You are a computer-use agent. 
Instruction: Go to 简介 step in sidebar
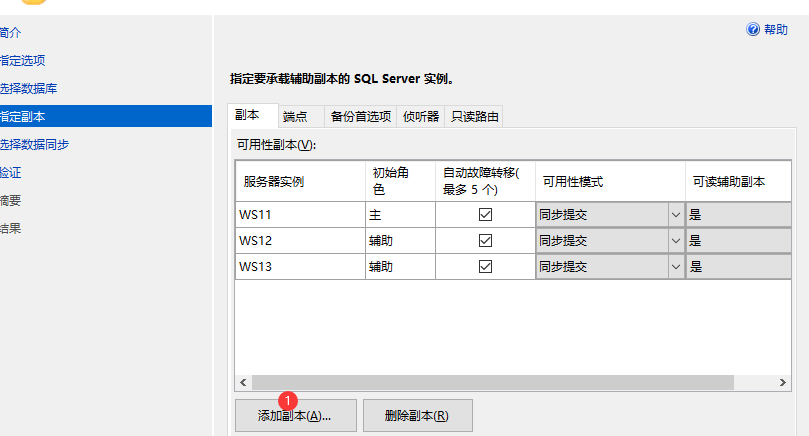coord(10,33)
